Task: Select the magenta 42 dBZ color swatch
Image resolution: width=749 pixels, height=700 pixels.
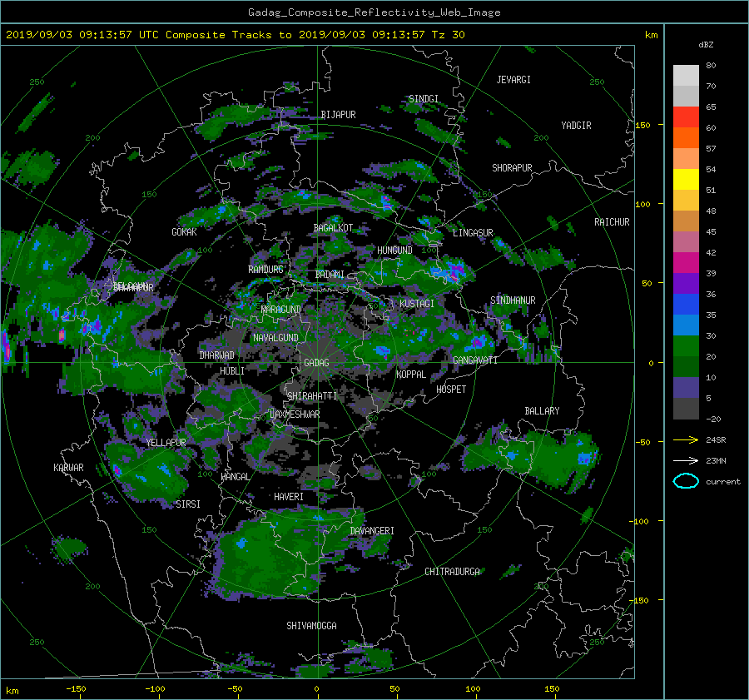Action: click(x=686, y=262)
